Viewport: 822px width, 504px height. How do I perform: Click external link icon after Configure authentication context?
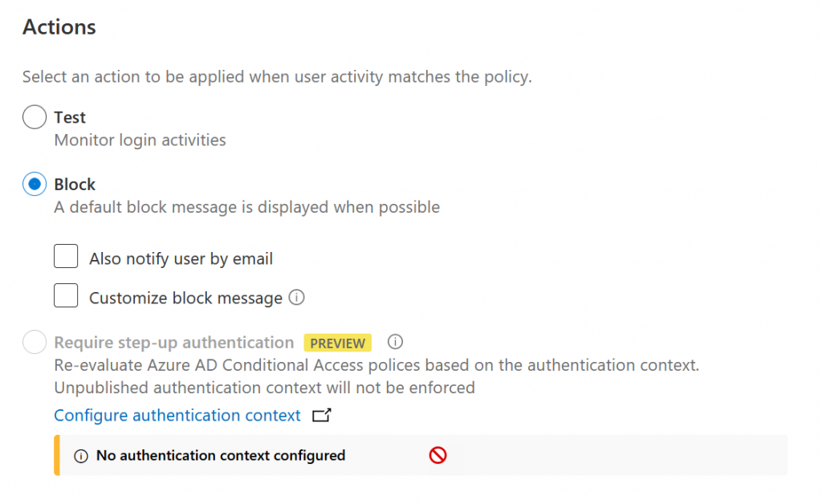[321, 415]
